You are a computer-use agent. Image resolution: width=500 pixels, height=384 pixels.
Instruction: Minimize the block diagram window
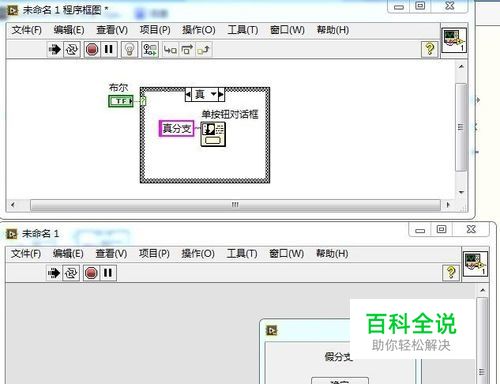coord(399,6)
